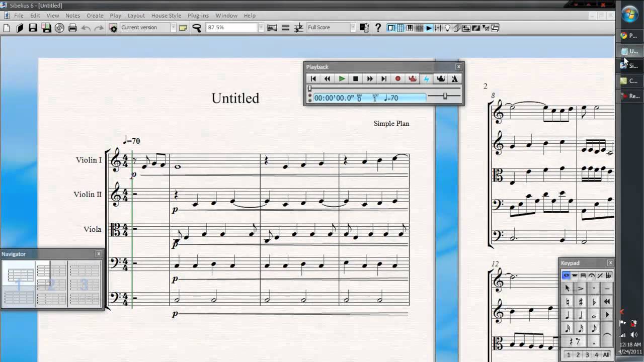The image size is (644, 362).
Task: Adjust the tempo slider in Playback
Action: click(x=444, y=96)
